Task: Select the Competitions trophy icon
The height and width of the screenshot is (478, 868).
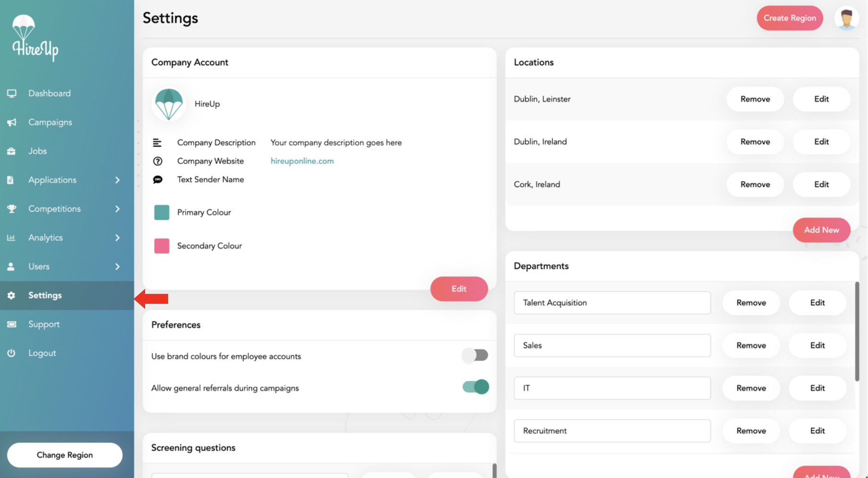Action: (12, 209)
